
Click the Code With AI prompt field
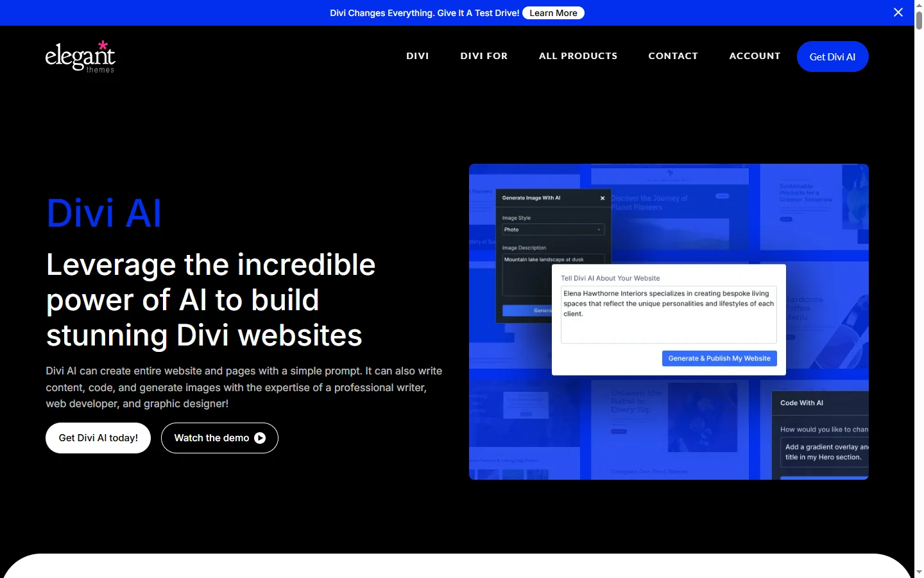click(x=825, y=452)
